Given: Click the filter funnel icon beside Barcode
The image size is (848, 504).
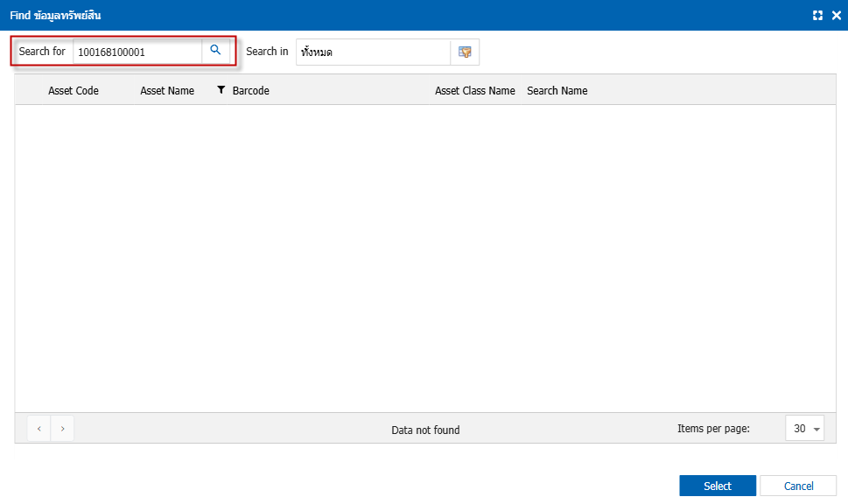Looking at the screenshot, I should click(x=221, y=90).
